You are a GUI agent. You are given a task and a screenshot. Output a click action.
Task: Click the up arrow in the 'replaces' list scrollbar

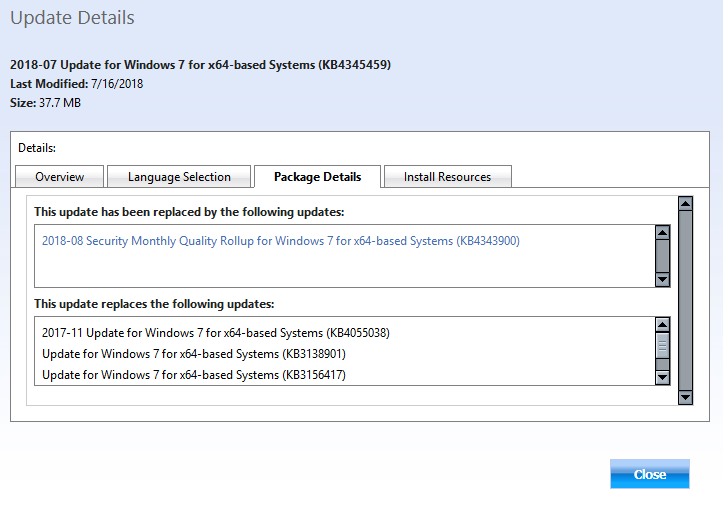coord(662,325)
